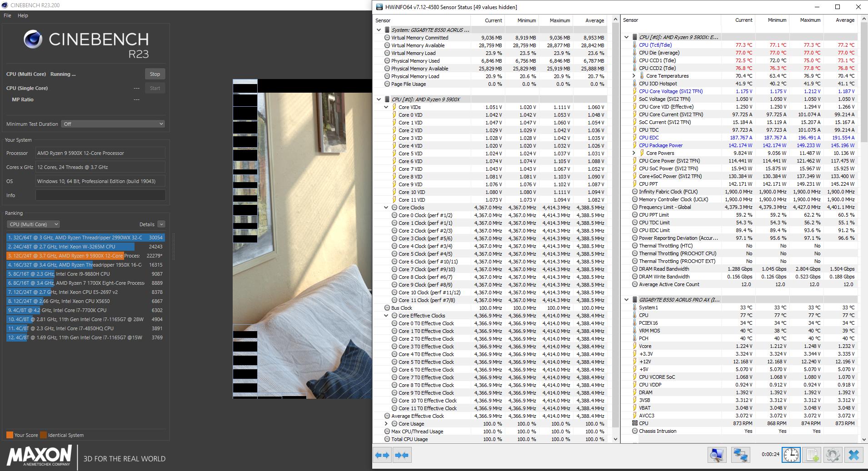Click the Cinebench sphere logo
Screen dimensions: 868x471
coord(33,40)
